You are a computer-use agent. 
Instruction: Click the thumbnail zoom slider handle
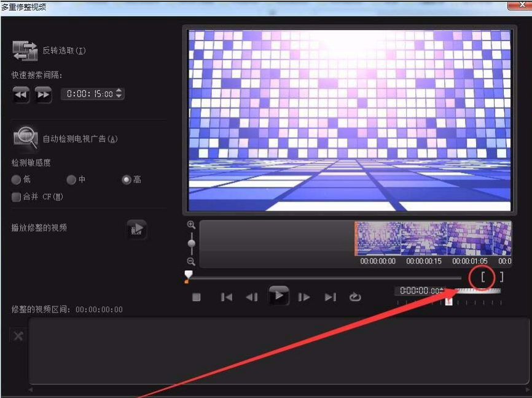191,243
